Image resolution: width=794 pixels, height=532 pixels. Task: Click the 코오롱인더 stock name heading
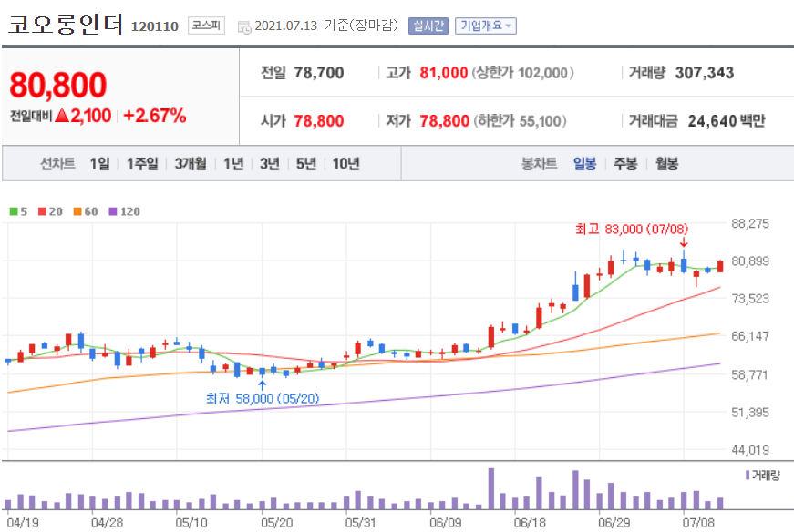(x=66, y=24)
